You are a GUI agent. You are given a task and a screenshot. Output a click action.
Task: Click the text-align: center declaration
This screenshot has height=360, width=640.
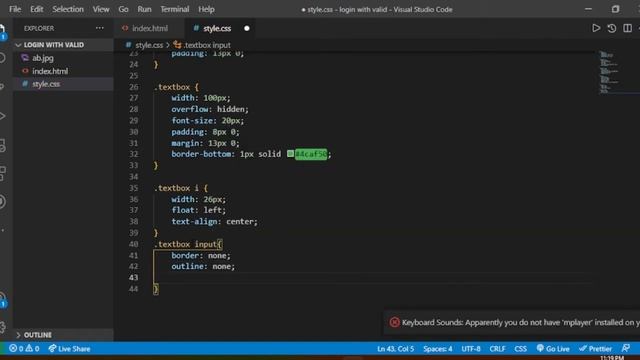(x=214, y=221)
